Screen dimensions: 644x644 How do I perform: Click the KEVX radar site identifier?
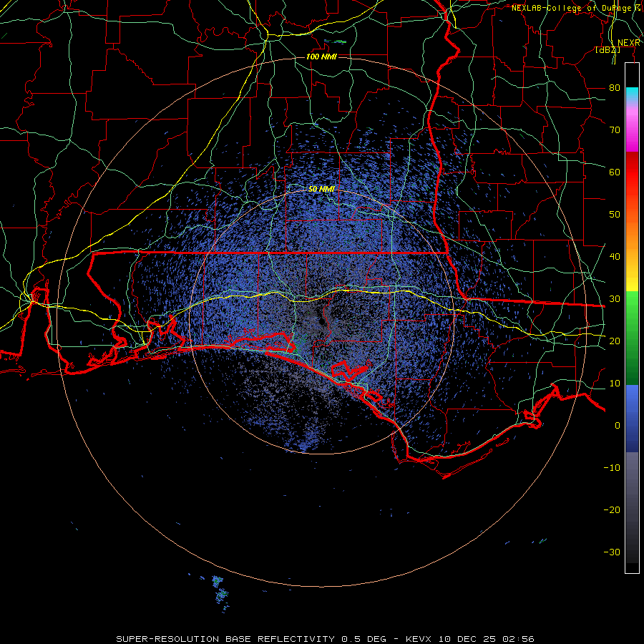tap(420, 639)
